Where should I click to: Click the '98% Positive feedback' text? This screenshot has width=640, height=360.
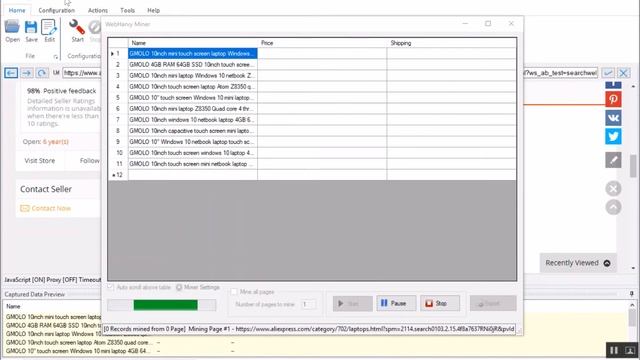pyautogui.click(x=62, y=91)
